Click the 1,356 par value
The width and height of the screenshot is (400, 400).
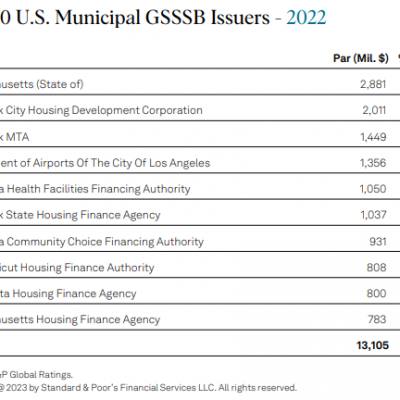(373, 163)
